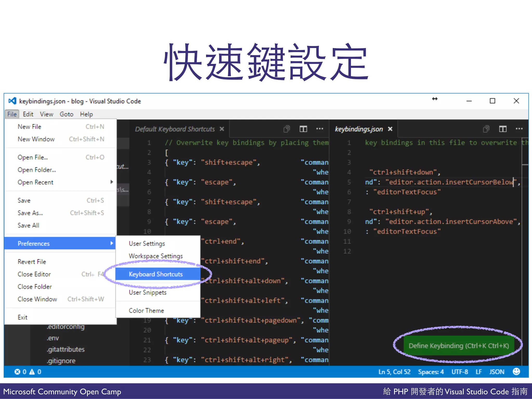Open changes icon in Default Keyboard Shortcuts pane
This screenshot has height=399, width=532.
[x=287, y=129]
